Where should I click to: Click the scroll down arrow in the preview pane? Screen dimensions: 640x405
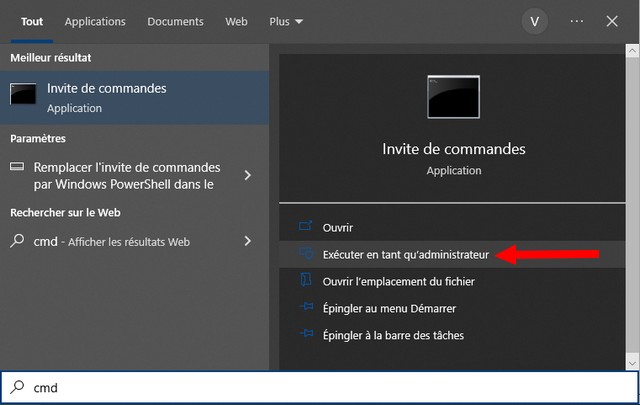click(x=631, y=361)
